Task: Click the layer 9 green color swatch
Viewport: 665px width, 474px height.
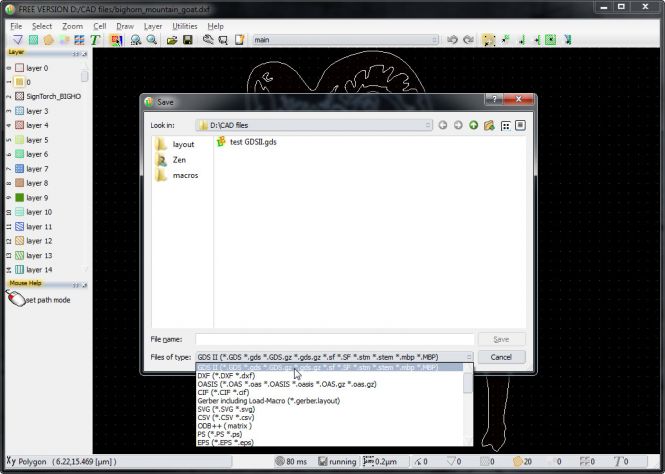Action: click(19, 198)
